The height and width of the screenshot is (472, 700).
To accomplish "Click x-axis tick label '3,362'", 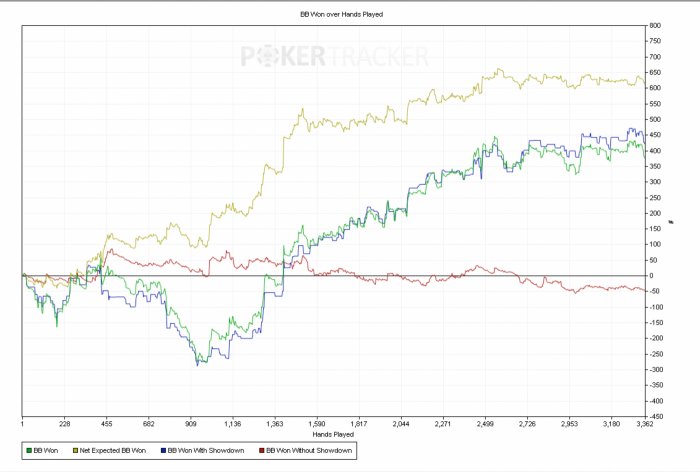I will [x=645, y=424].
